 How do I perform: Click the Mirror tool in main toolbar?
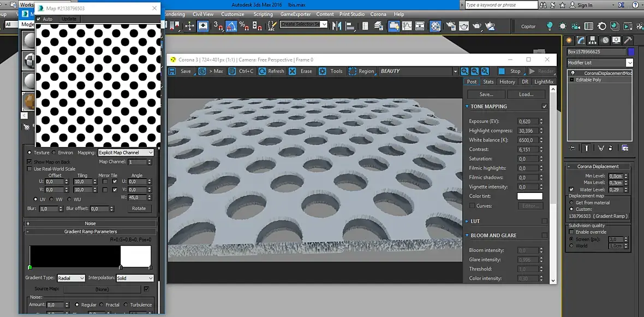[x=336, y=26]
